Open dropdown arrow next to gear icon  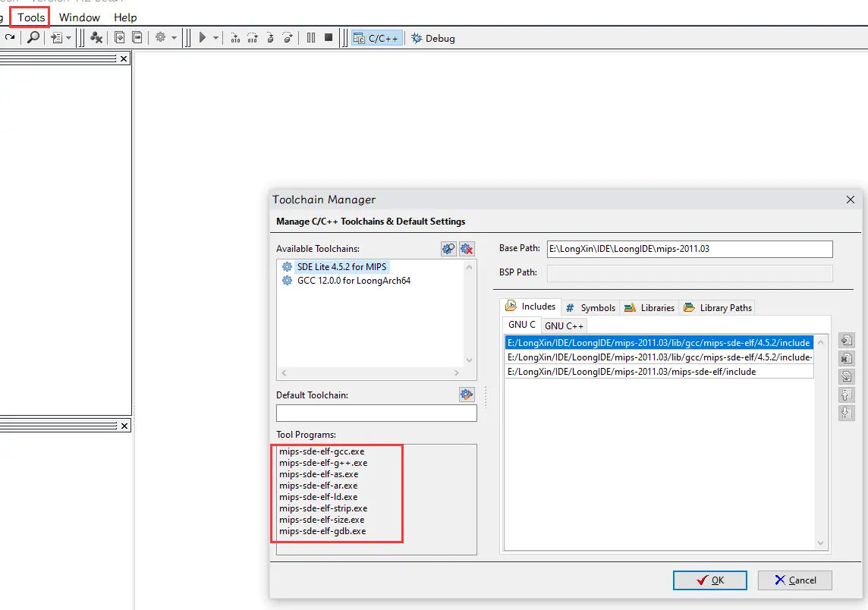(174, 38)
